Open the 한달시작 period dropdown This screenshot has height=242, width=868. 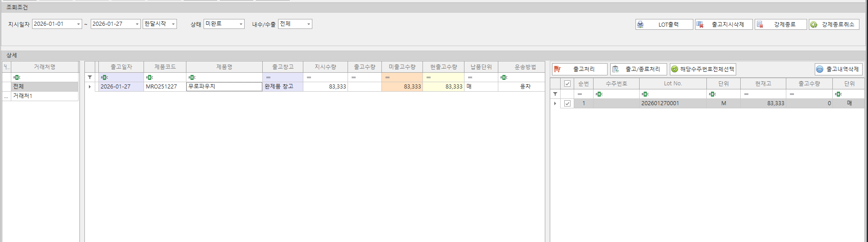tap(173, 24)
